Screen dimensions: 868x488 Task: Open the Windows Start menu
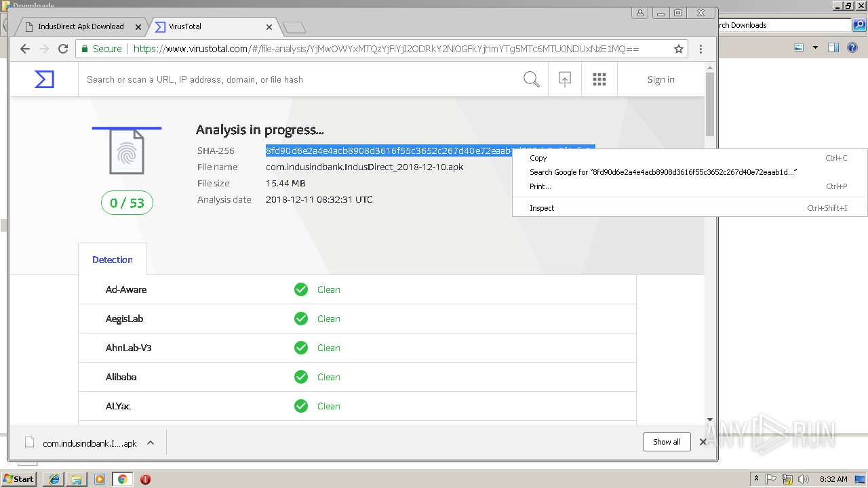coord(18,479)
